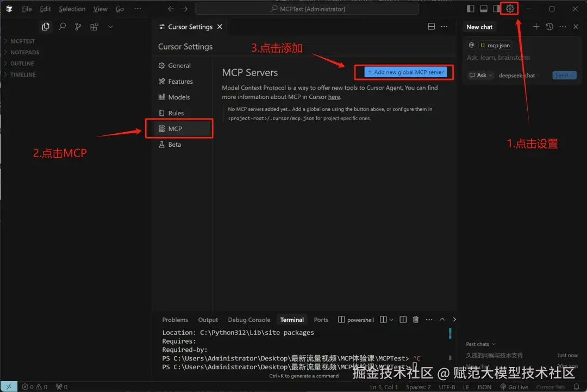Screen dimensions: 587x392
Task: Switch to the Debug Console tab
Action: [249, 320]
